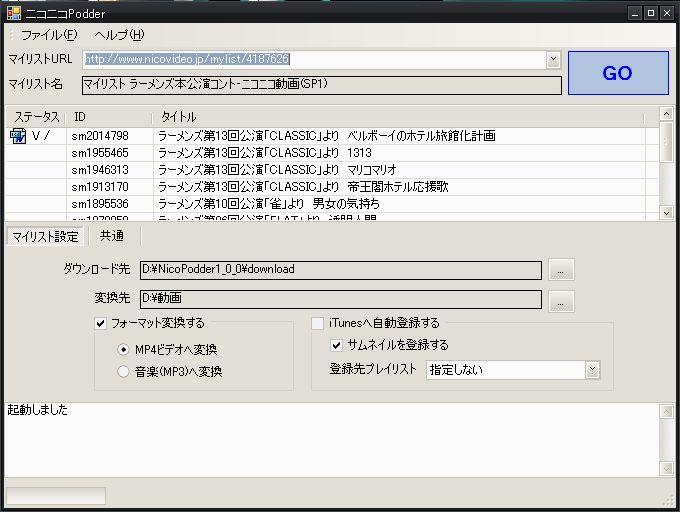Close the ニコニコPodder window
This screenshot has width=680, height=512.
667,13
